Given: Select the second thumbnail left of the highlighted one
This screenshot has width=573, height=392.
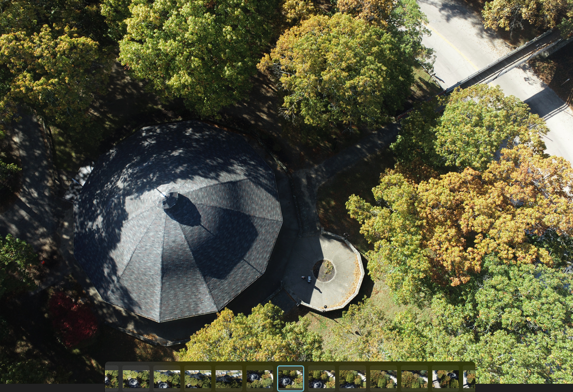Looking at the screenshot, I should pos(229,379).
